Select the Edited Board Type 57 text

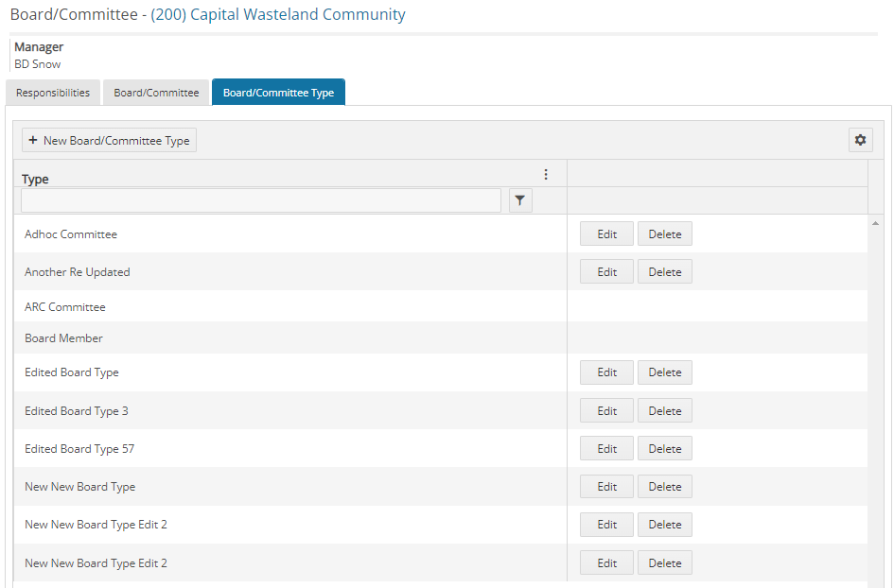79,448
